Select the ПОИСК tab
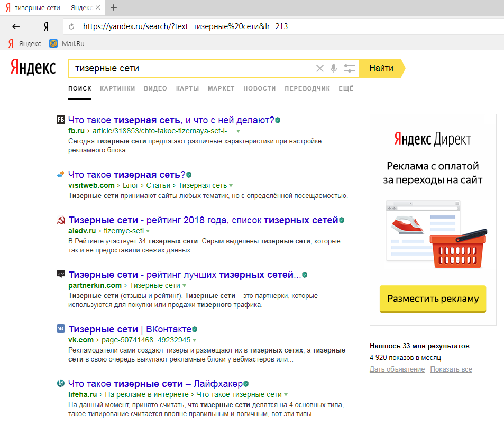Image resolution: width=504 pixels, height=424 pixels. (x=80, y=88)
